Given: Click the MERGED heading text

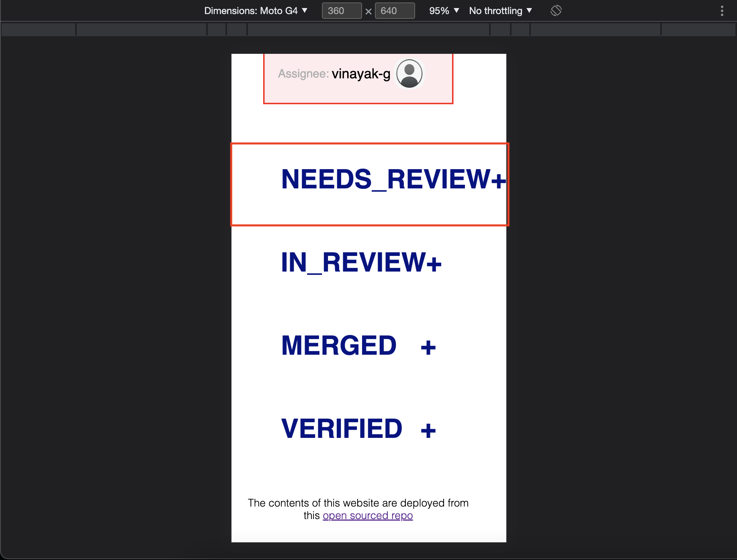Looking at the screenshot, I should (x=339, y=345).
